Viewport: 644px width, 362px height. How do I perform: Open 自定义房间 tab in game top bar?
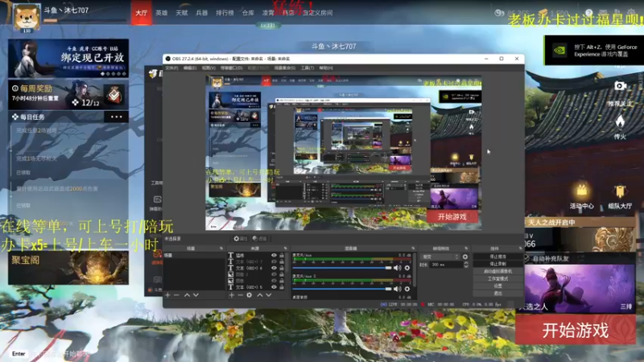(317, 13)
